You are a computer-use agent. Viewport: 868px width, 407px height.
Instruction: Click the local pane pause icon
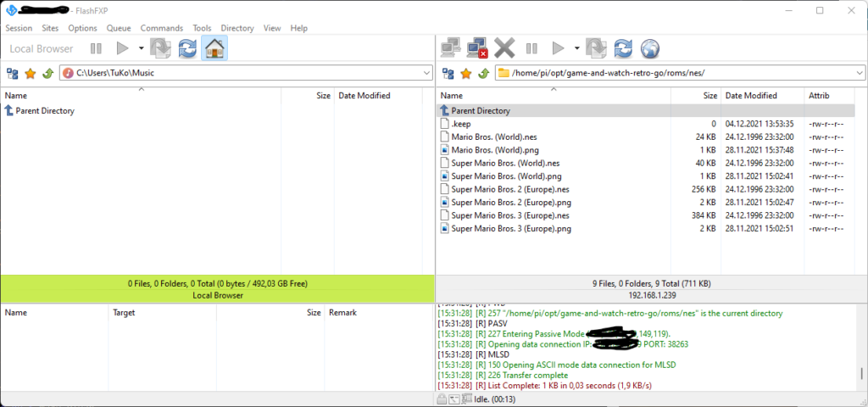[x=96, y=48]
